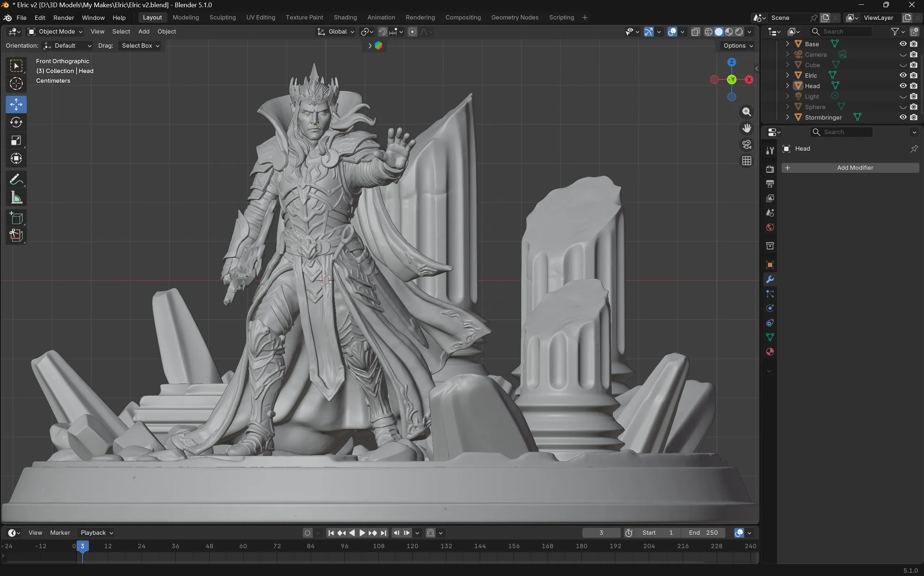The height and width of the screenshot is (576, 924).
Task: Show the hidden Cube object
Action: 903,65
